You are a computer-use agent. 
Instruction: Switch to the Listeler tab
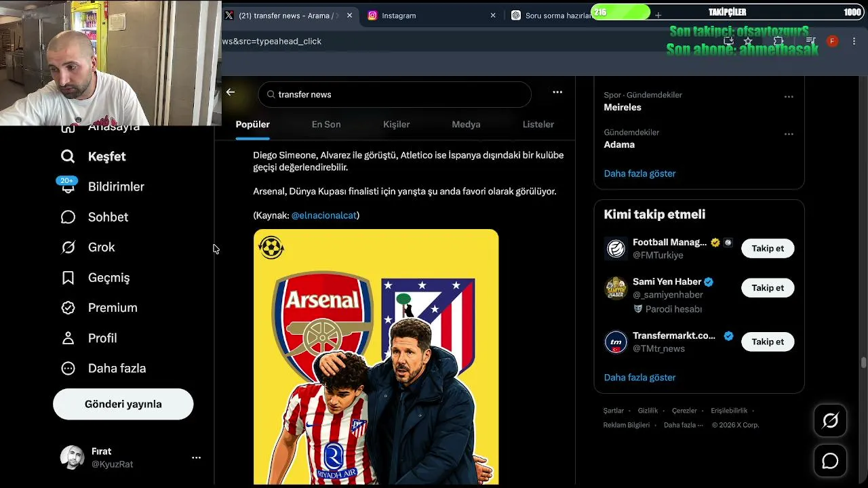click(538, 125)
